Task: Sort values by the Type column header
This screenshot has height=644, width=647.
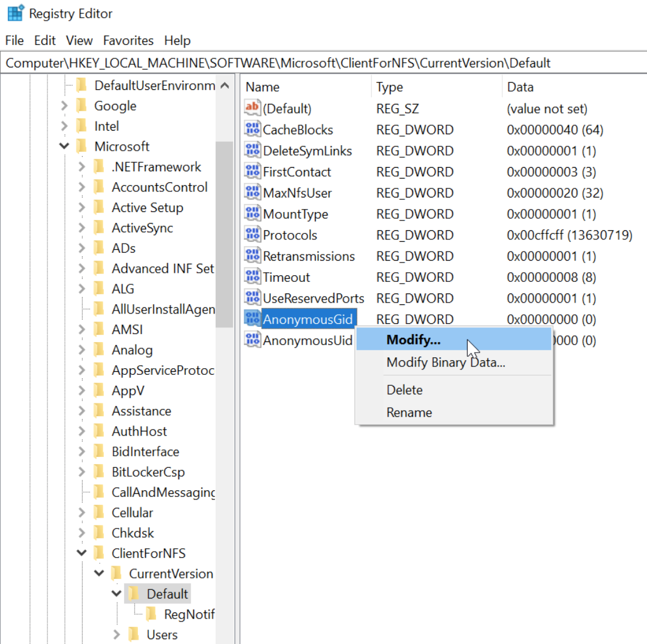Action: click(x=389, y=87)
